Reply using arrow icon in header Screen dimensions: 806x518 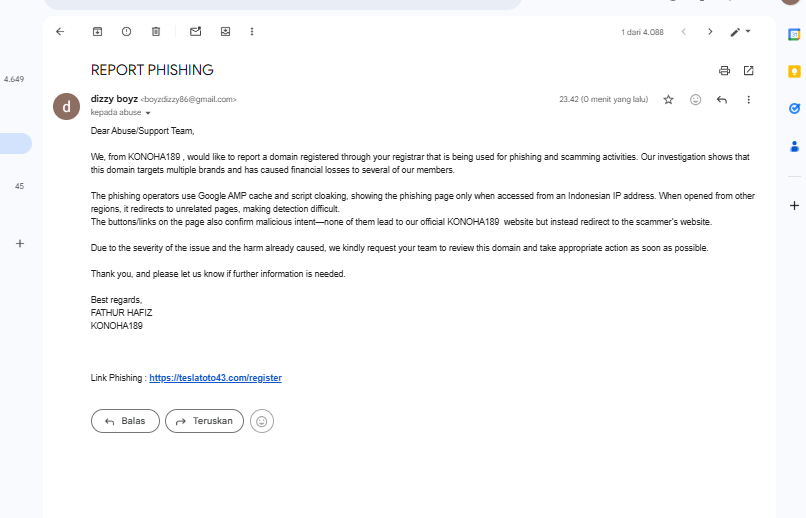(x=722, y=100)
